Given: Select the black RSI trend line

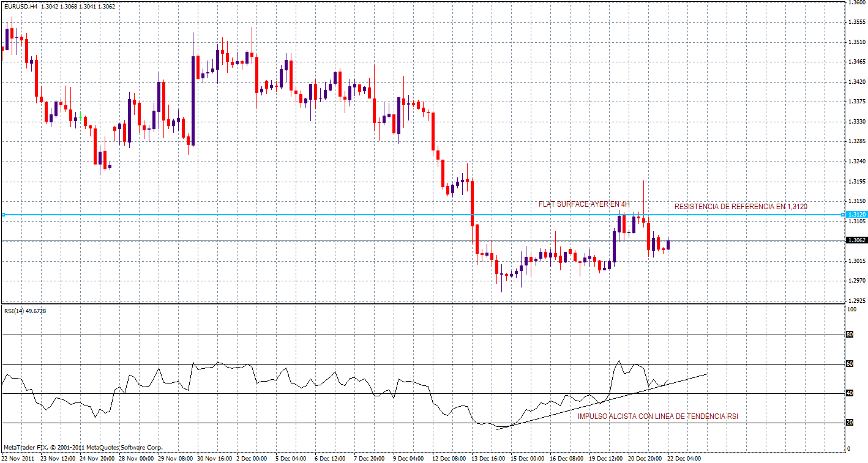Looking at the screenshot, I should pos(602,401).
